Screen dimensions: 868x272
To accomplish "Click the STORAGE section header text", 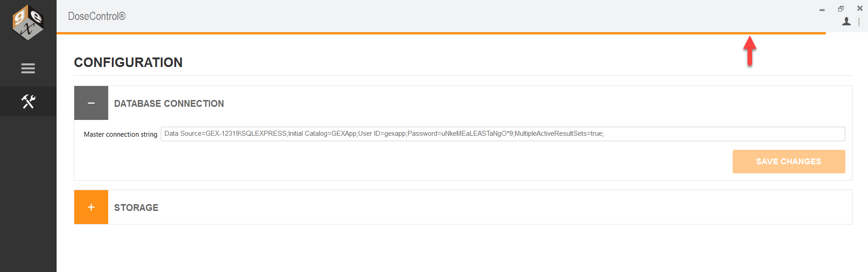I will click(x=136, y=208).
